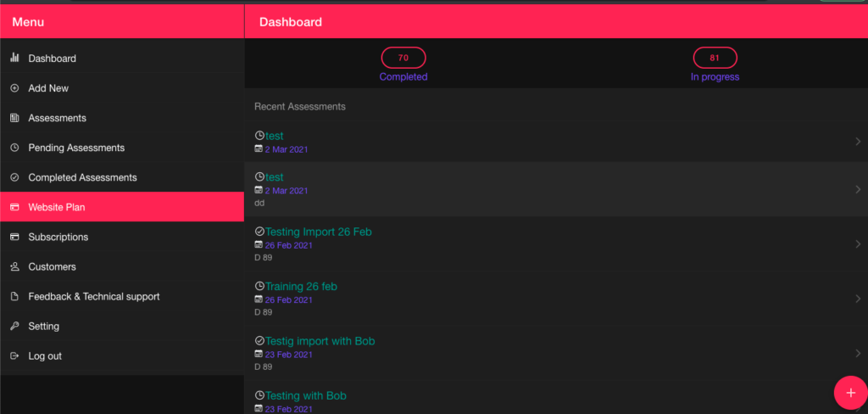Click the In progress label under 81
This screenshot has width=868, height=414.
pyautogui.click(x=715, y=77)
